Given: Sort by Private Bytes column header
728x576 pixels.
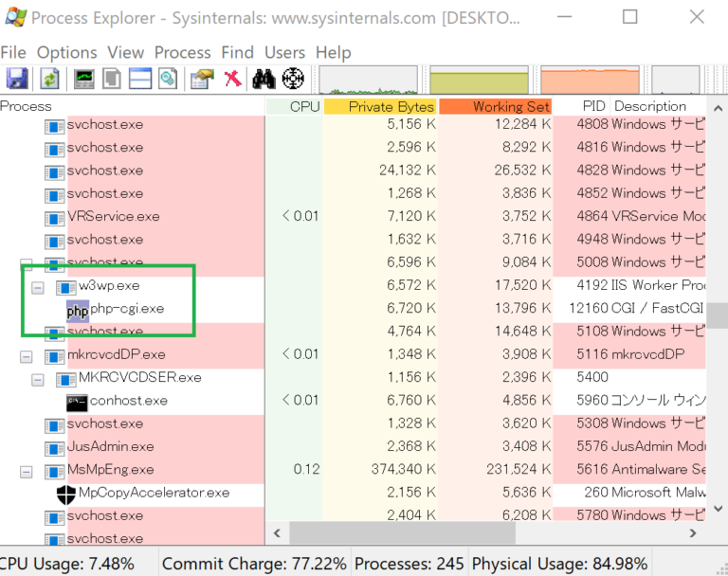Looking at the screenshot, I should [x=380, y=106].
